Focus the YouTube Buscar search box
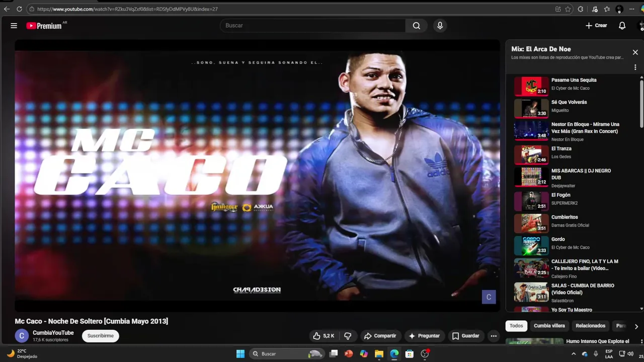Screen dimensions: 644x362 [312, 26]
